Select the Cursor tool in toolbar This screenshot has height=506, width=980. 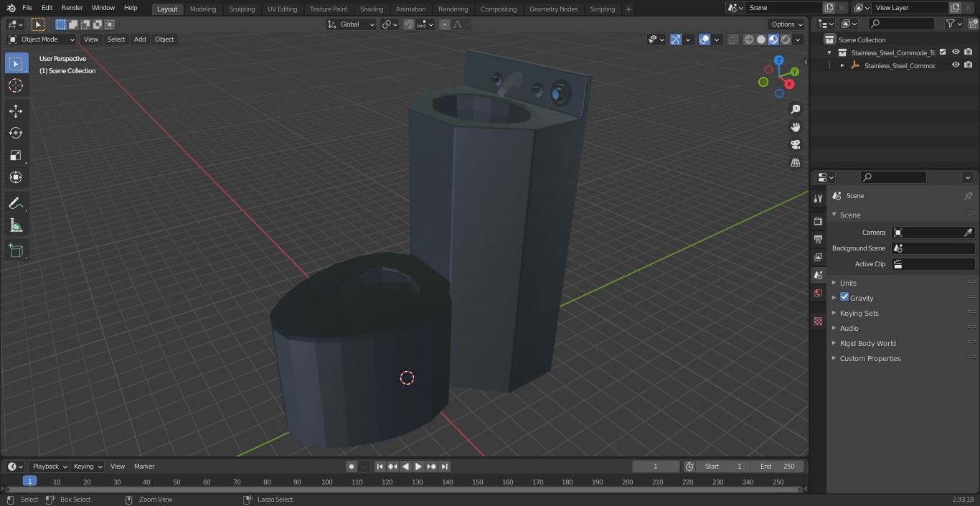pyautogui.click(x=16, y=85)
